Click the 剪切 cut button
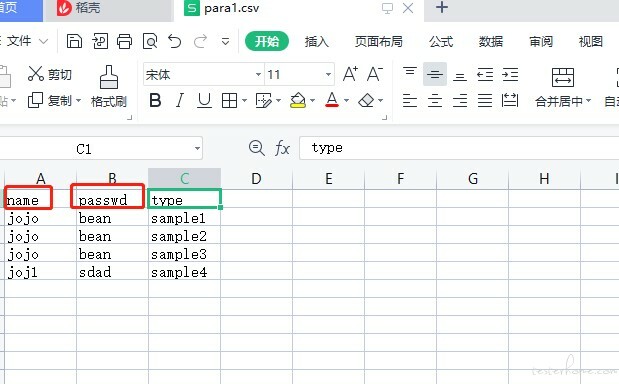Screen dimensions: 619x384 [x=50, y=74]
